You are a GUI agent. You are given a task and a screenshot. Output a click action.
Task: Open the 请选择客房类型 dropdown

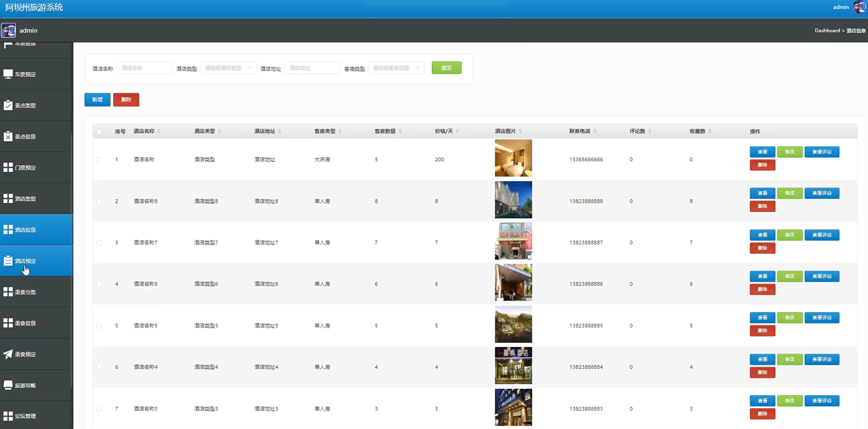click(396, 68)
